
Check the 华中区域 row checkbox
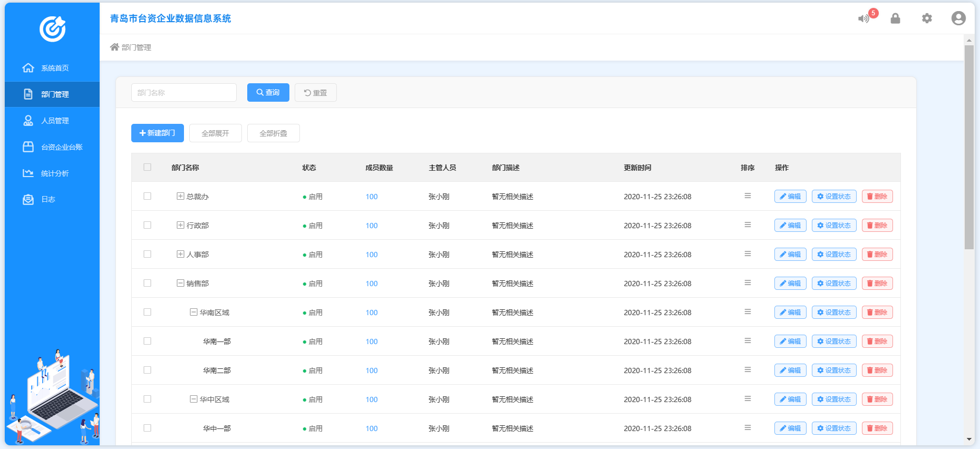147,399
